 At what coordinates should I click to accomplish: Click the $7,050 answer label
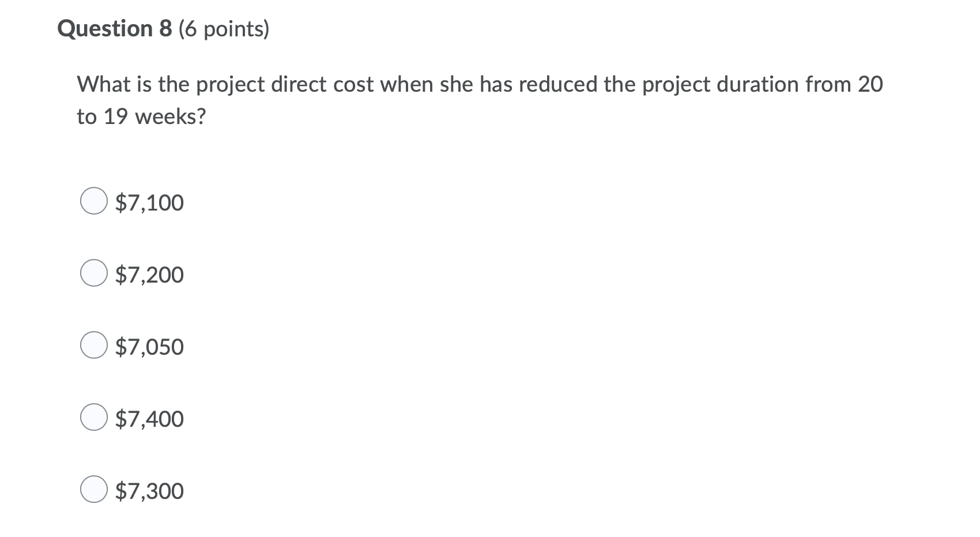click(149, 347)
